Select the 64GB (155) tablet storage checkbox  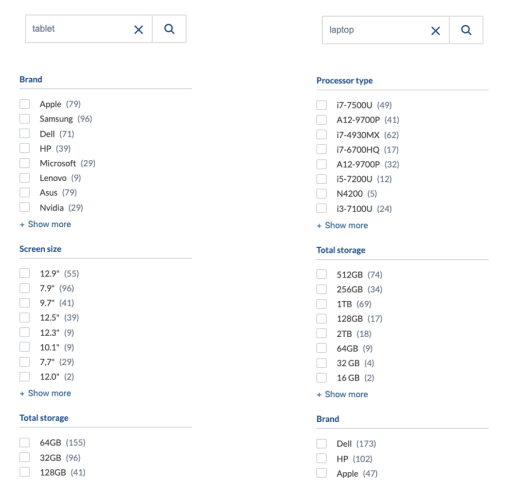(x=25, y=443)
